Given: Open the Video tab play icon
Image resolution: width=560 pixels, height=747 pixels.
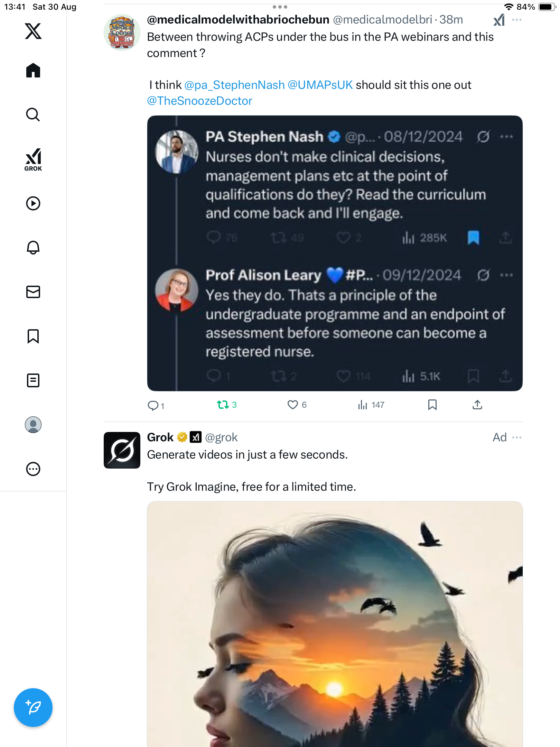Looking at the screenshot, I should coord(33,203).
